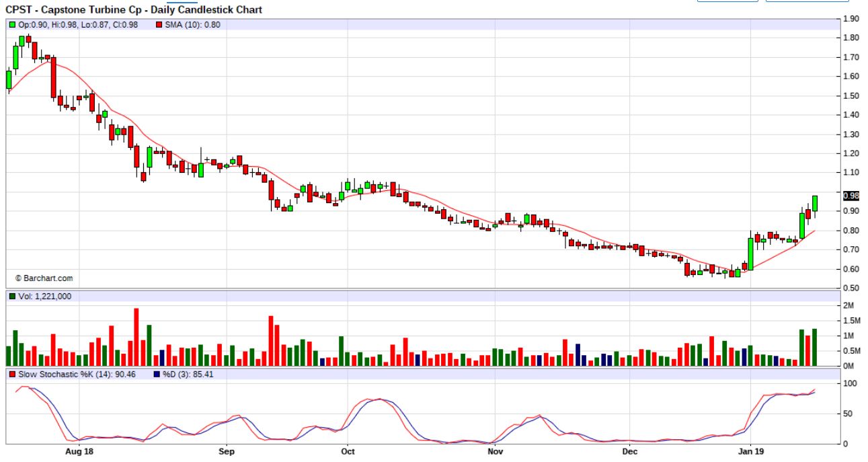The height and width of the screenshot is (462, 868).
Task: Click the 'Vol: 1,221,000' label
Action: [x=44, y=297]
